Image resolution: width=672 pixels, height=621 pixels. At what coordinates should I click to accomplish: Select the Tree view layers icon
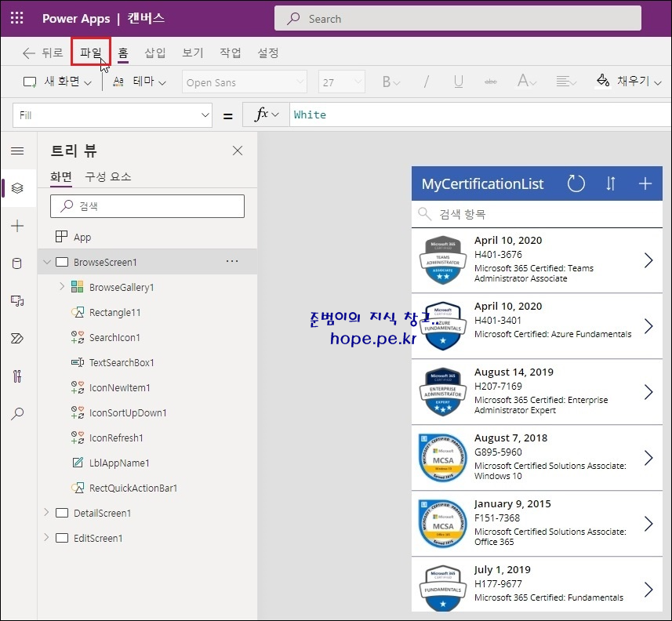[x=17, y=188]
